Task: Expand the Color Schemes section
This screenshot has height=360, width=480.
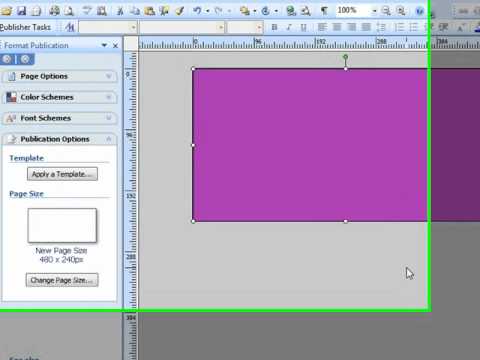Action: (59, 97)
